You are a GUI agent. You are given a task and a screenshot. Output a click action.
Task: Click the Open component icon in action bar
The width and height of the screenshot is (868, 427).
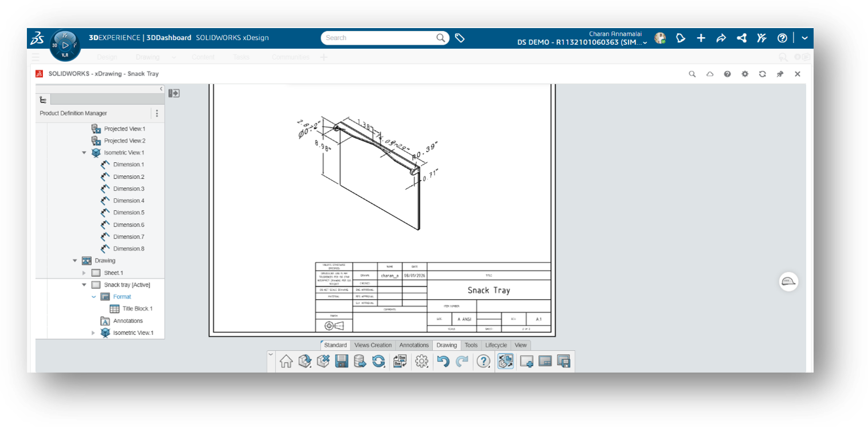pos(305,361)
